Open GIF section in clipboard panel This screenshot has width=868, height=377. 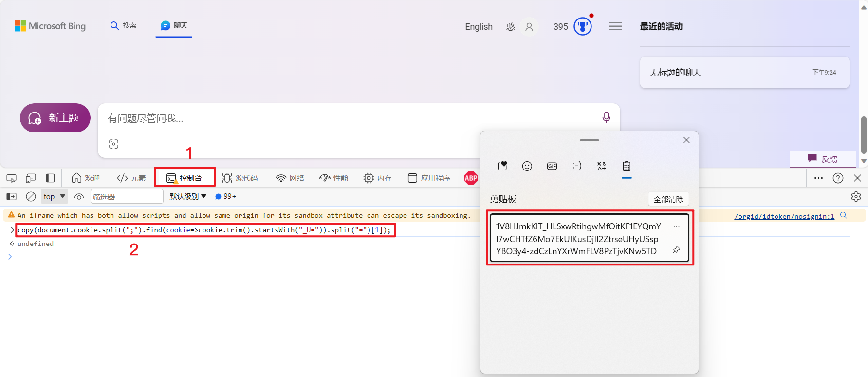(552, 166)
